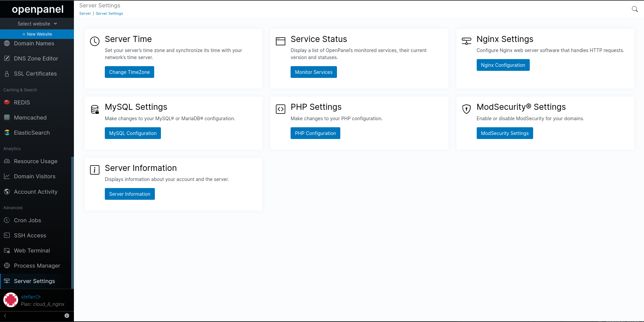Click the Nginx Configuration button
The width and height of the screenshot is (644, 322).
coord(503,65)
